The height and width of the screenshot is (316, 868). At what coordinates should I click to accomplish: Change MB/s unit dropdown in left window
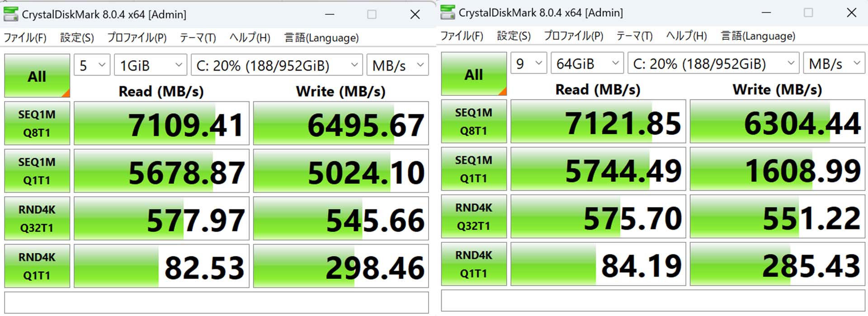pos(397,65)
